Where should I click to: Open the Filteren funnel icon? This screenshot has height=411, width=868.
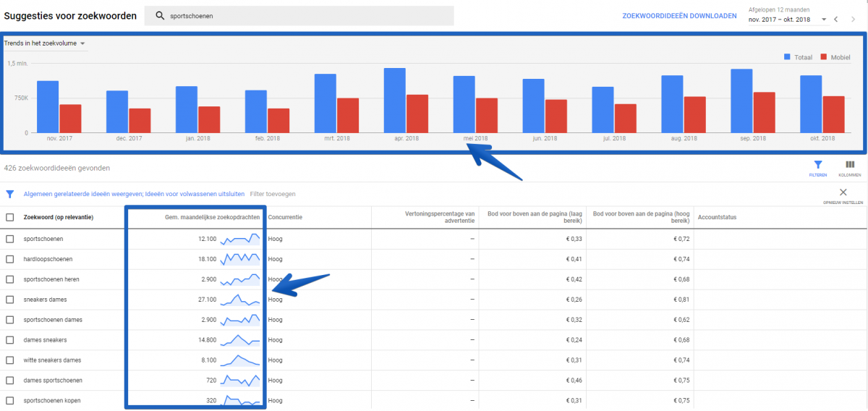tap(818, 166)
